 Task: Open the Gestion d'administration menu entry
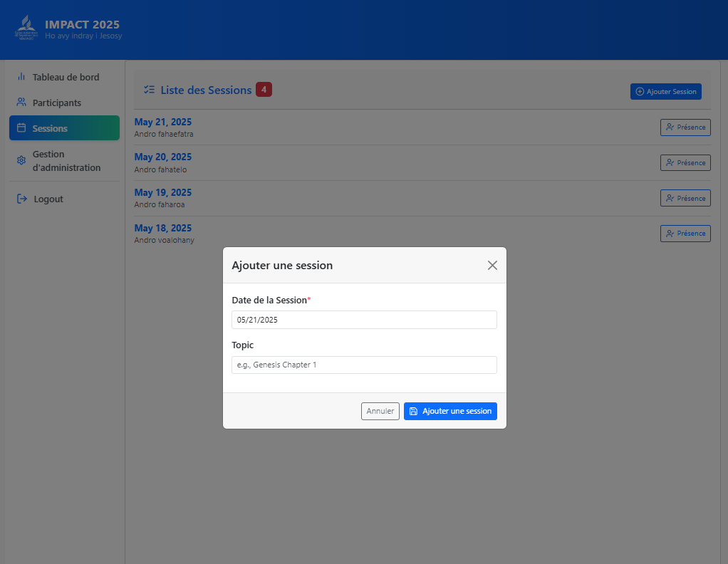click(x=63, y=161)
